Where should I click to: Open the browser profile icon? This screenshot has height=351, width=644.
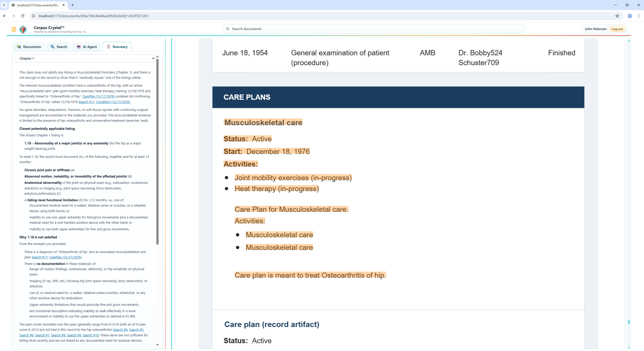630,16
